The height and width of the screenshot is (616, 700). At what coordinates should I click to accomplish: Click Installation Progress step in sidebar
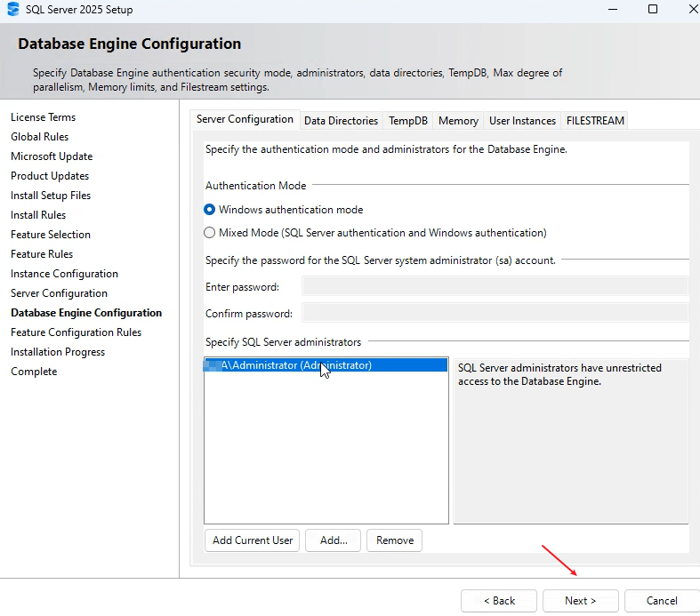pyautogui.click(x=58, y=352)
